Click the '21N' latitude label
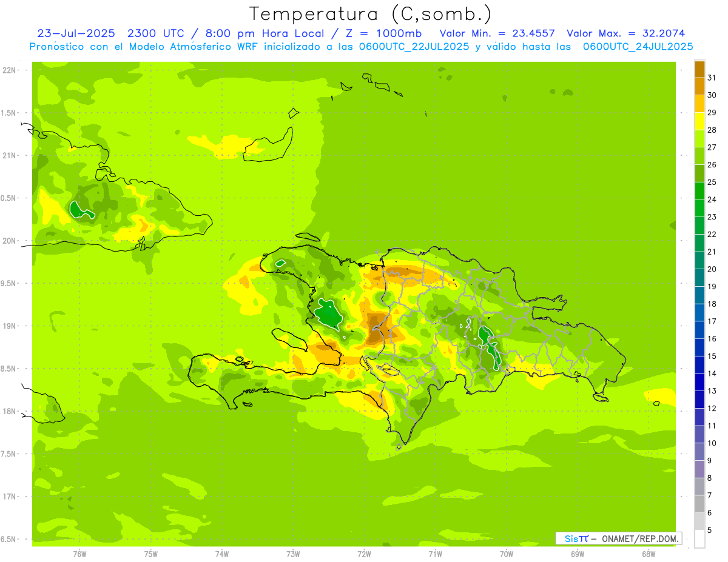 click(10, 156)
